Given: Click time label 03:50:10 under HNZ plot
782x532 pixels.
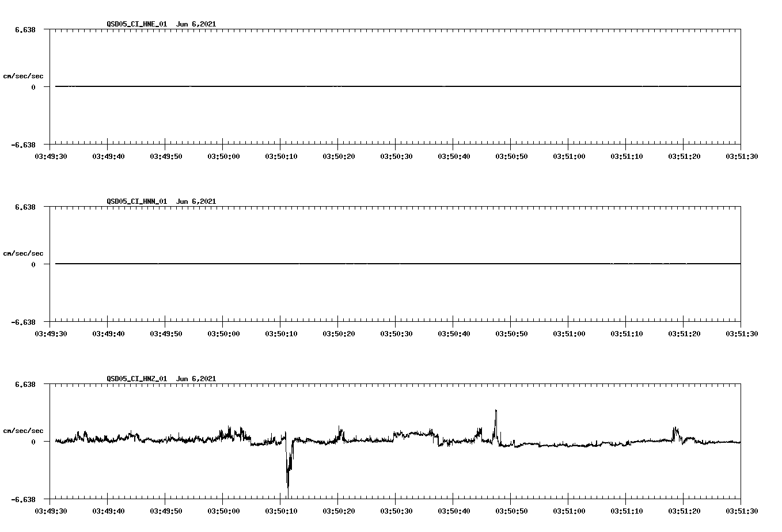Looking at the screenshot, I should [281, 511].
